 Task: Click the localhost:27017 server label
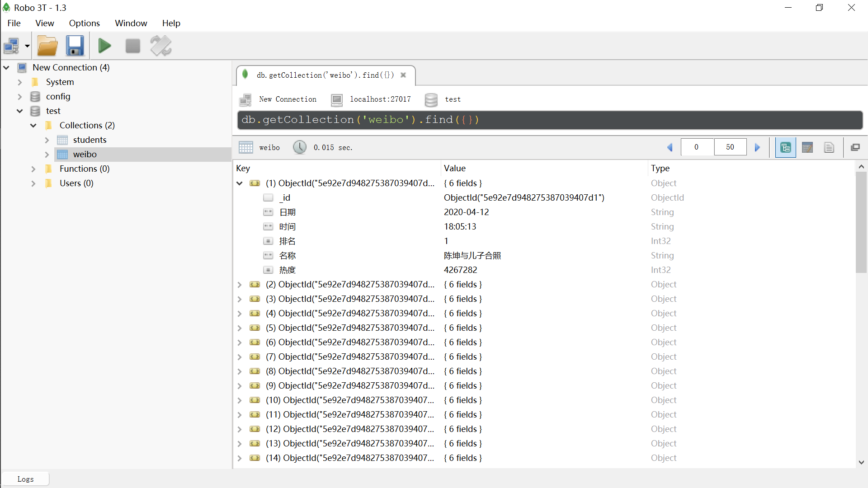pyautogui.click(x=380, y=99)
